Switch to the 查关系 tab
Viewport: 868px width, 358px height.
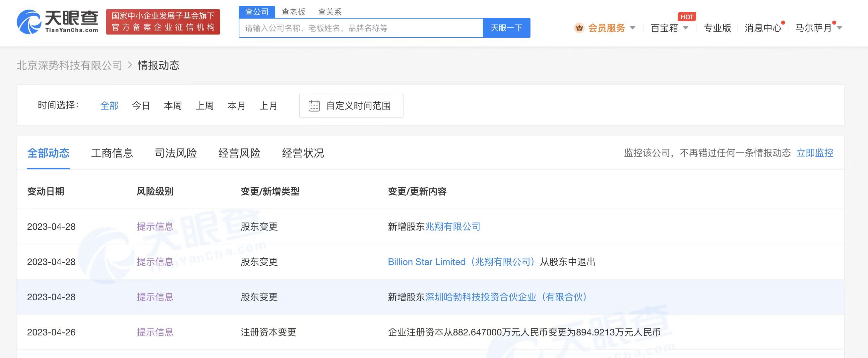pyautogui.click(x=330, y=12)
